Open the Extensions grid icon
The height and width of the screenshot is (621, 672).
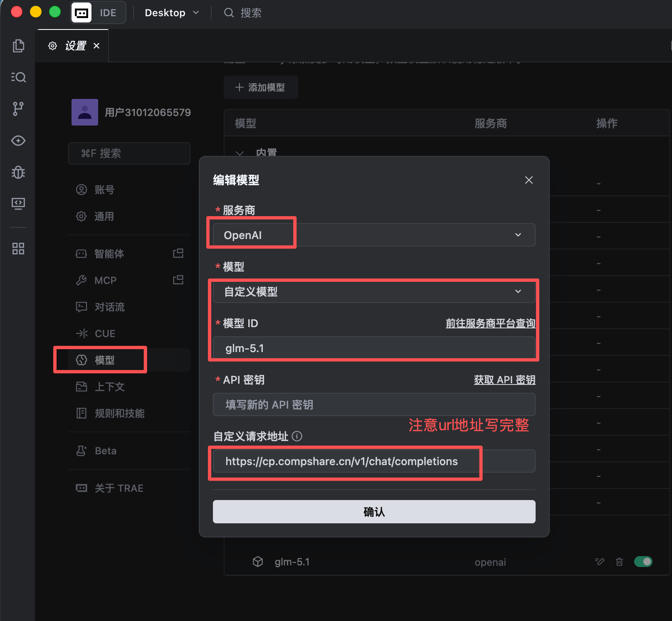click(18, 249)
